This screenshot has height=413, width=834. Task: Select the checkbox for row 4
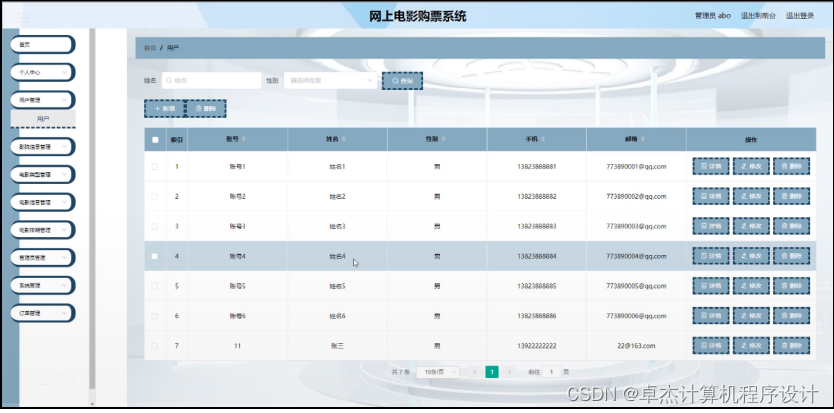point(155,256)
